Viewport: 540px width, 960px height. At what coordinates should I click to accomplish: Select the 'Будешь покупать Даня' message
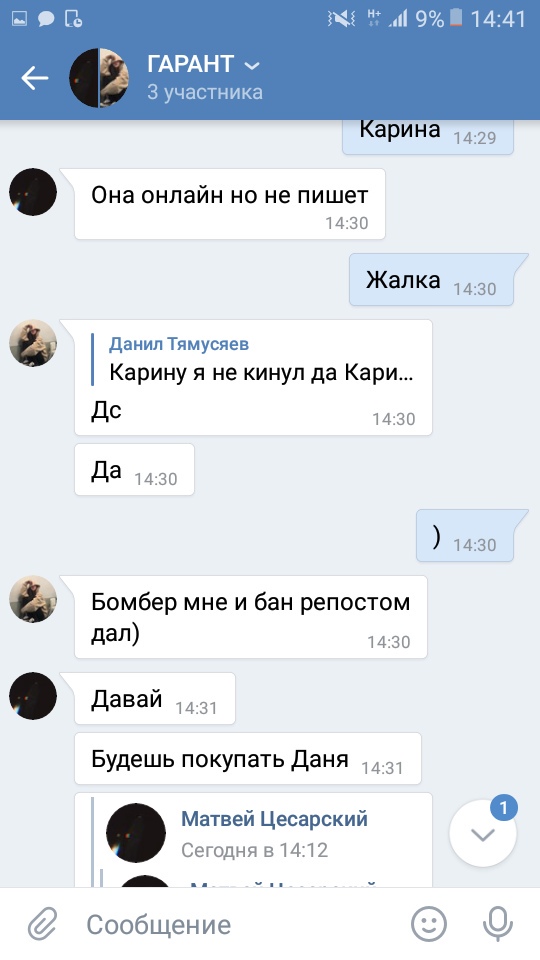248,759
